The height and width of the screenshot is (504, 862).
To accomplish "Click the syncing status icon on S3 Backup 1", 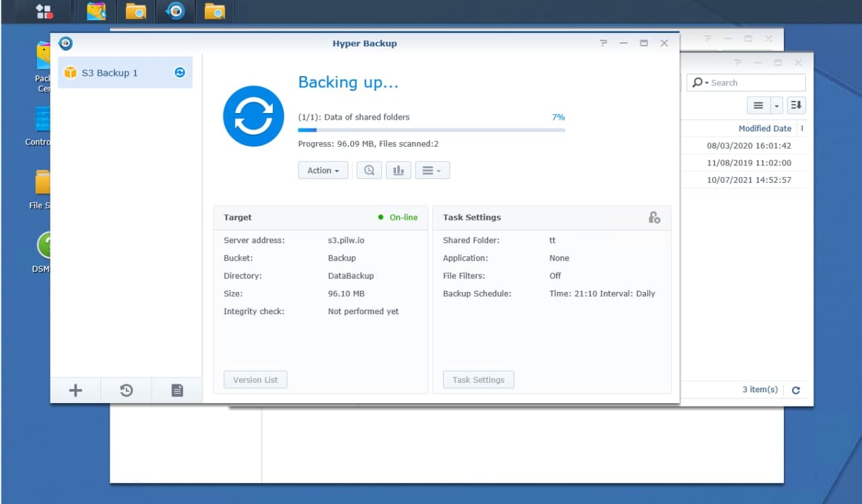I will [x=180, y=73].
